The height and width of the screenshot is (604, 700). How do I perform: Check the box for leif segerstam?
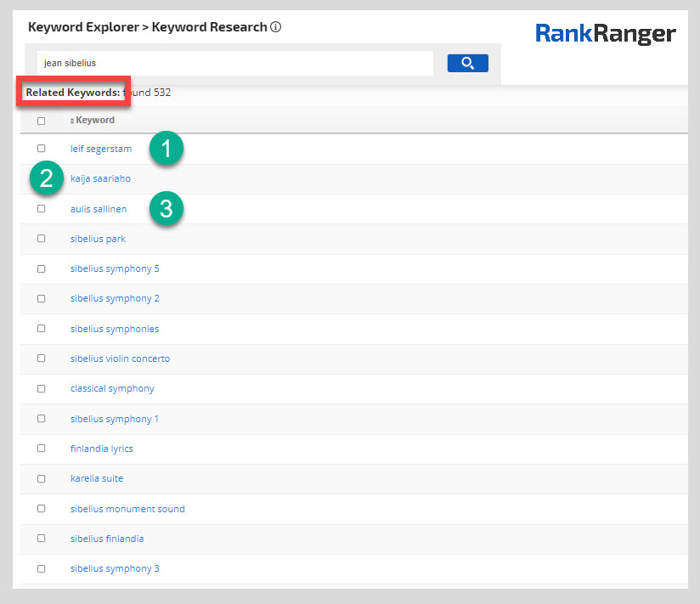coord(41,149)
